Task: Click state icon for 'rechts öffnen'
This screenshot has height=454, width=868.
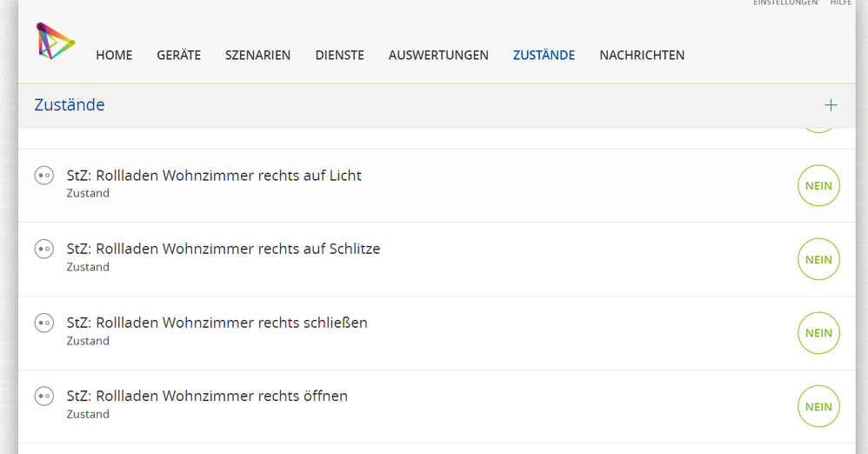Action: point(44,396)
